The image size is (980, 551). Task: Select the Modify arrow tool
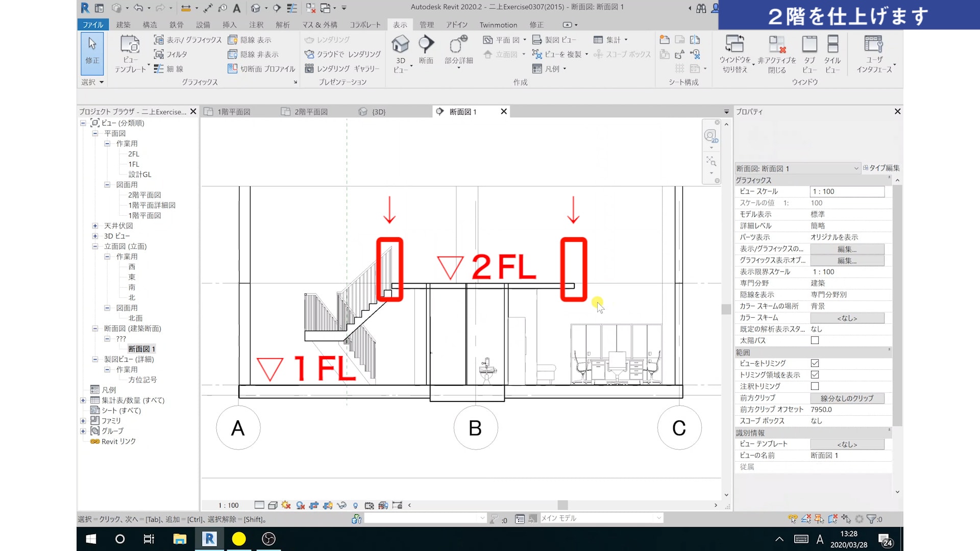(x=92, y=44)
